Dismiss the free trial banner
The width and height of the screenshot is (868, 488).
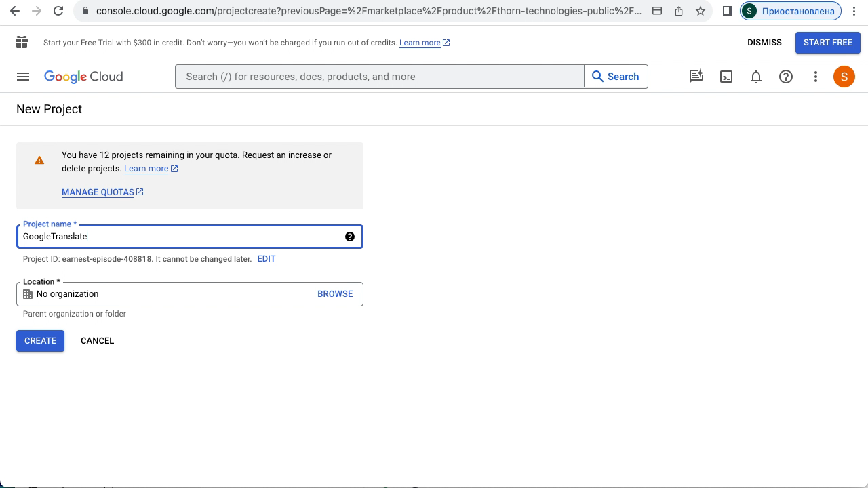764,42
